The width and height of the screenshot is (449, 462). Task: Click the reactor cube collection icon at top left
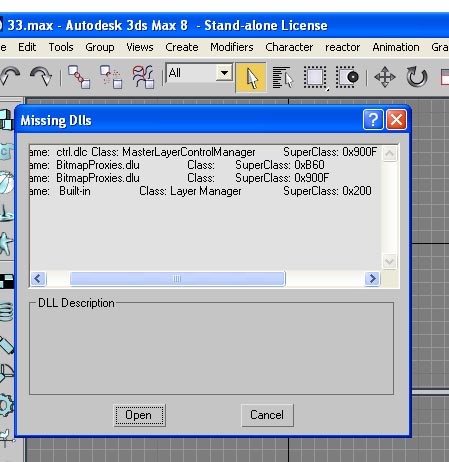6,120
